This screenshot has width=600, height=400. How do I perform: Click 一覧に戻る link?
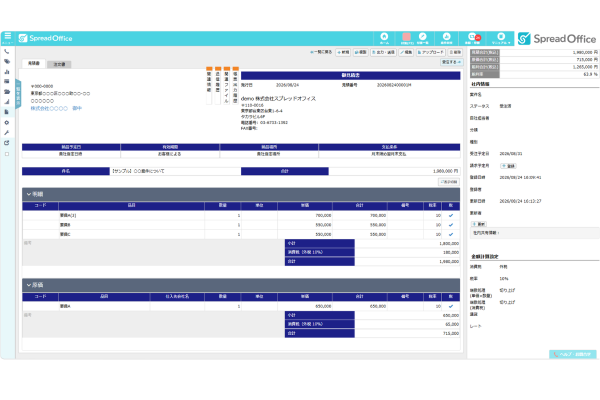pos(321,52)
